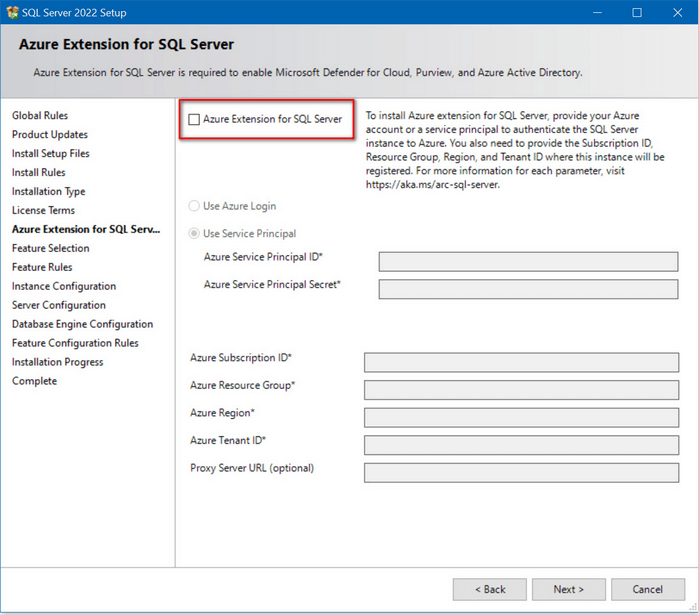Go to the previous page with Back
Image resolution: width=699 pixels, height=615 pixels.
click(489, 589)
